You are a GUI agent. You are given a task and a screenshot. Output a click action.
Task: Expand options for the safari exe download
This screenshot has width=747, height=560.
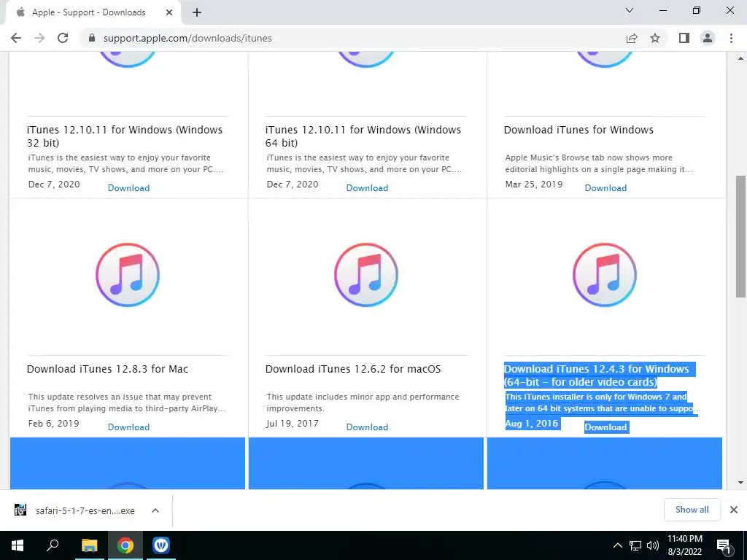point(155,510)
